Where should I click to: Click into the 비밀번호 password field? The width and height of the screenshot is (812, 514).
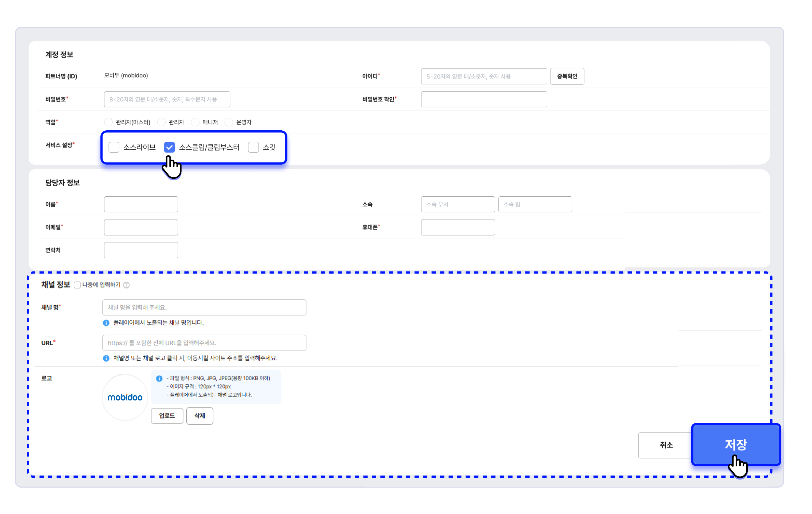coord(167,99)
